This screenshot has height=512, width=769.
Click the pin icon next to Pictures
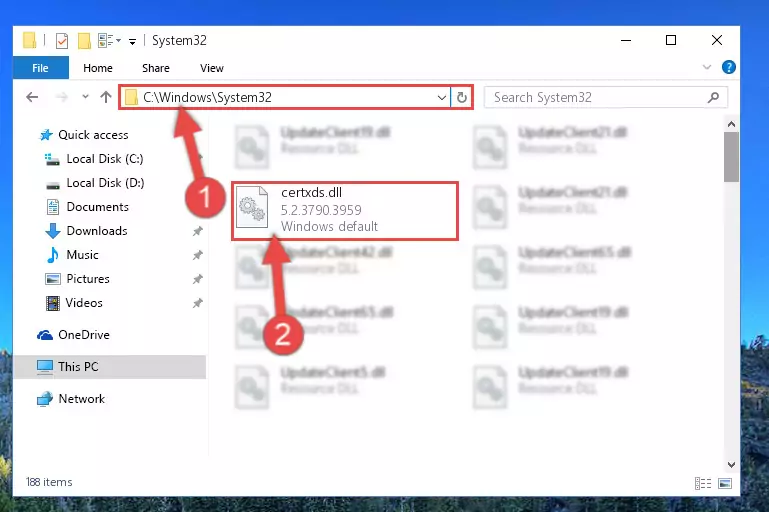[x=198, y=279]
